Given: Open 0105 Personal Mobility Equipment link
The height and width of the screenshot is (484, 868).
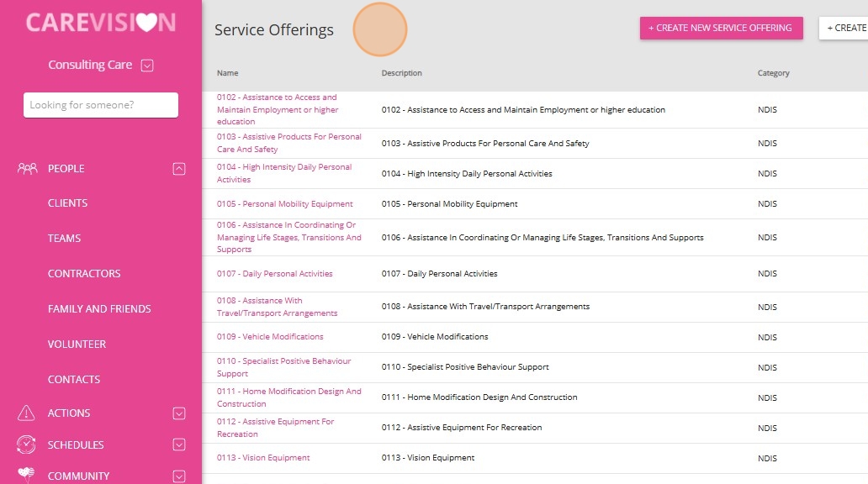Looking at the screenshot, I should click(284, 204).
